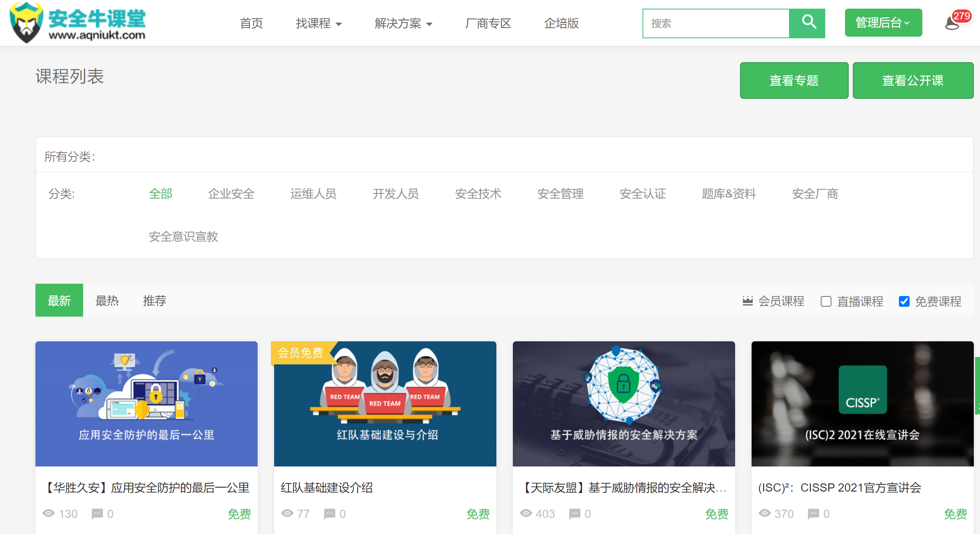Click the 查看专题 button
Image resolution: width=980 pixels, height=534 pixels.
point(794,80)
